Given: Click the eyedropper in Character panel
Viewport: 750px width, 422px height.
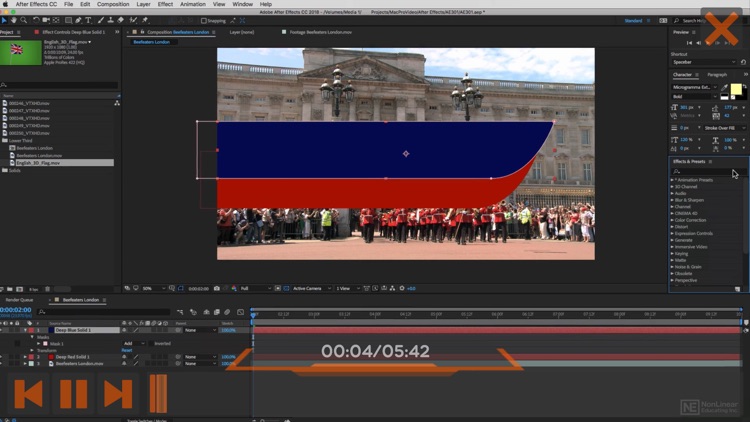Looking at the screenshot, I should pos(725,87).
